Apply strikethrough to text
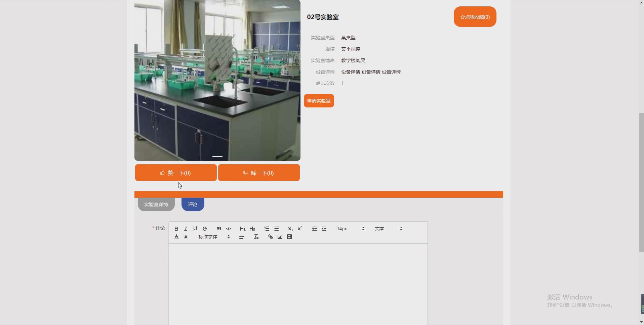The image size is (644, 325). 205,229
